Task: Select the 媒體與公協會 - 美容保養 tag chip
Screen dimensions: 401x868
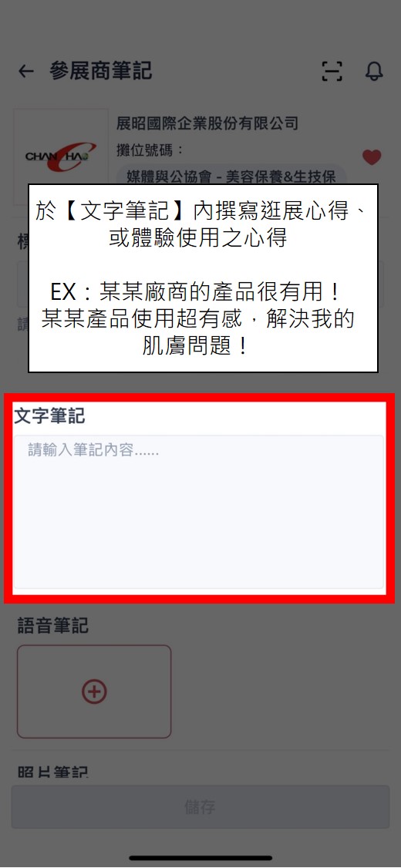Action: (x=231, y=176)
